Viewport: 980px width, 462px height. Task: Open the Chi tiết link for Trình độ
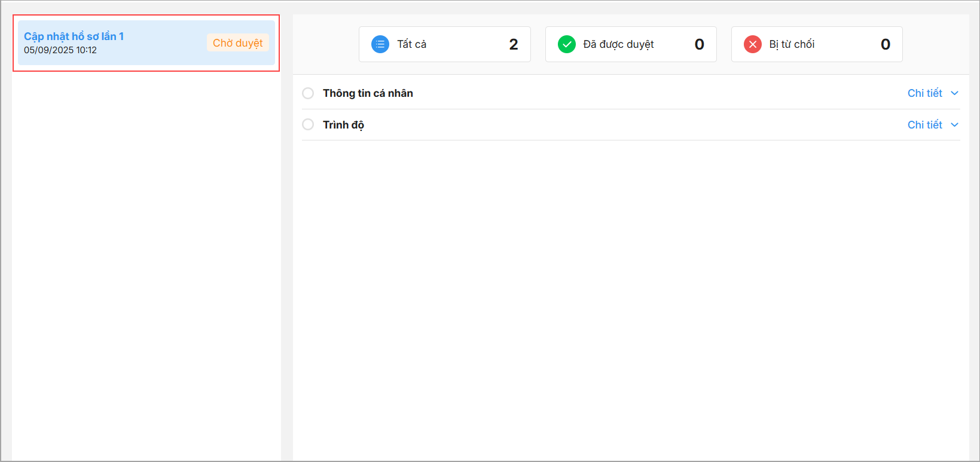(924, 125)
